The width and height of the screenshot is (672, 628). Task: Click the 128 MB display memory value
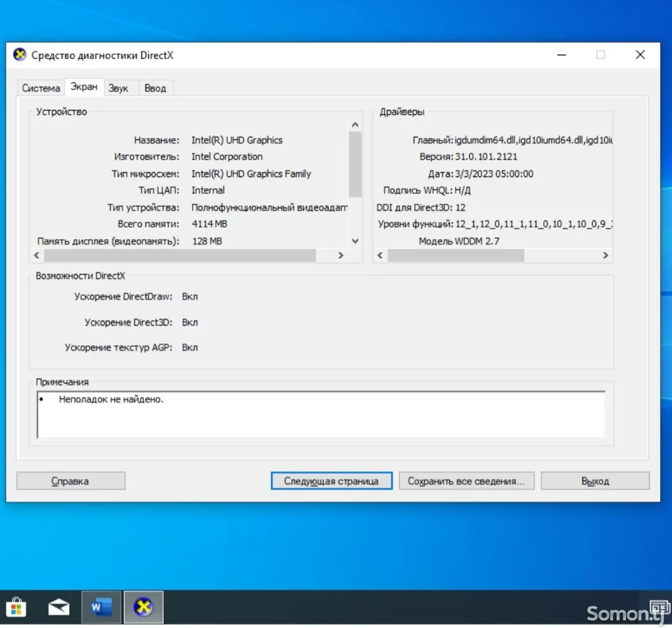[207, 241]
